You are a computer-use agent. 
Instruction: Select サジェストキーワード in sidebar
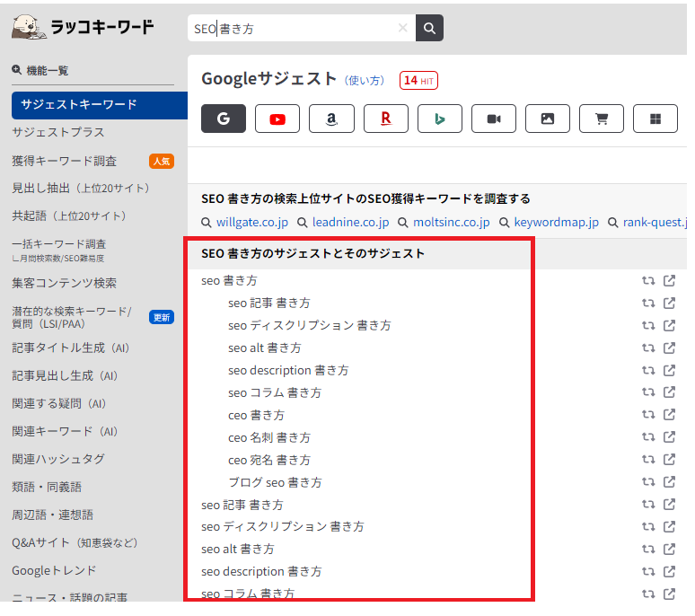point(101,106)
